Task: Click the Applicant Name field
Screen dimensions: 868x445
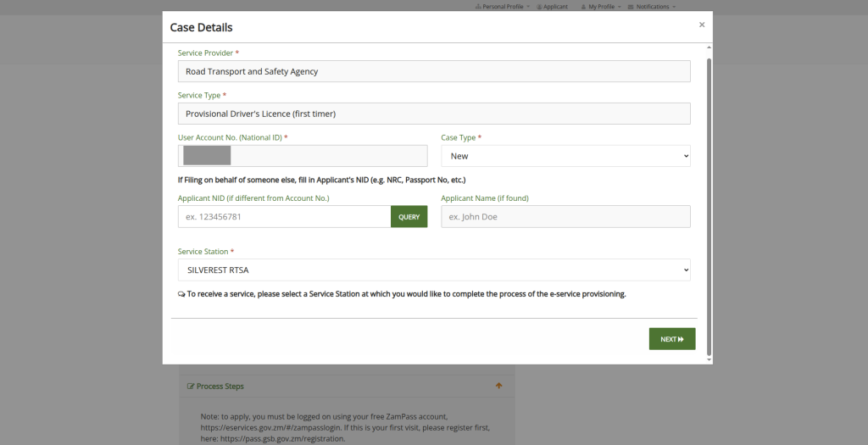Action: point(565,217)
